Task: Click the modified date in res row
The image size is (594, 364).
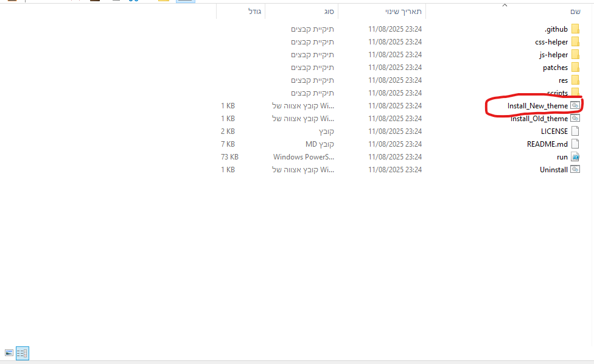Action: click(395, 80)
